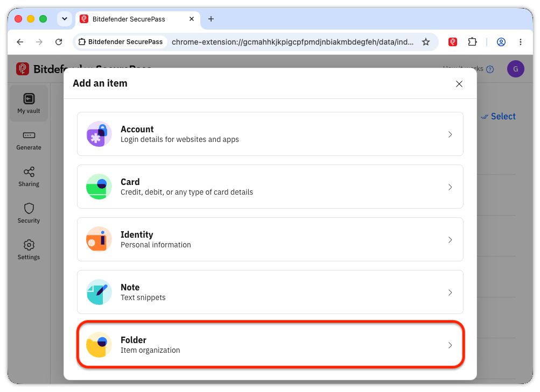
Task: Select the Card type icon
Action: [99, 187]
